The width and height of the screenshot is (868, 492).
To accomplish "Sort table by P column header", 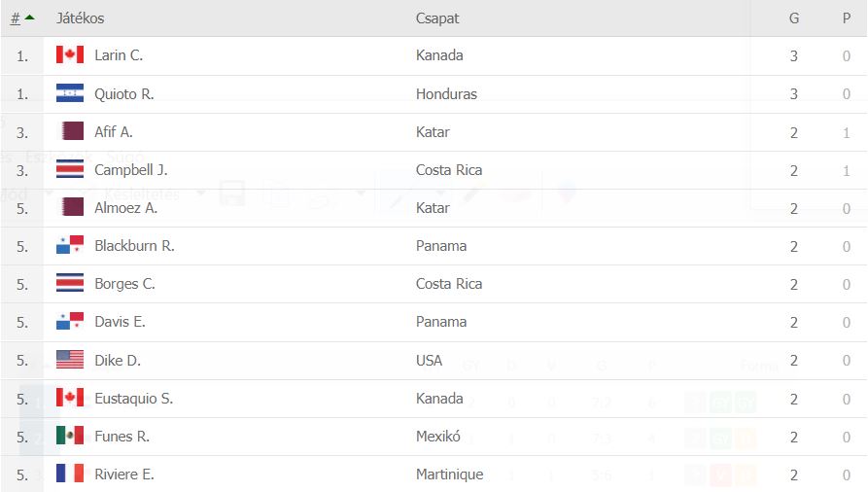I will pyautogui.click(x=847, y=18).
